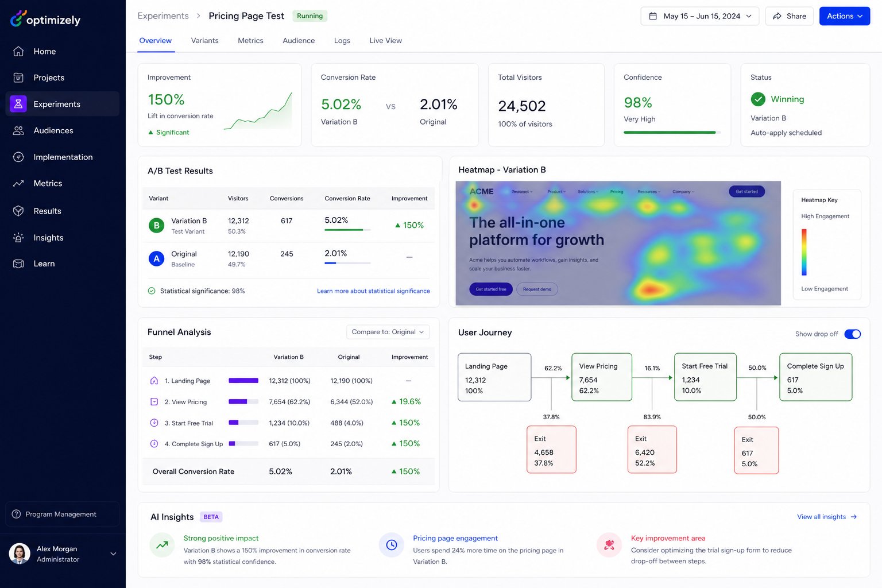882x588 pixels.
Task: Click the Exit 6,420 journey box
Action: [x=652, y=450]
